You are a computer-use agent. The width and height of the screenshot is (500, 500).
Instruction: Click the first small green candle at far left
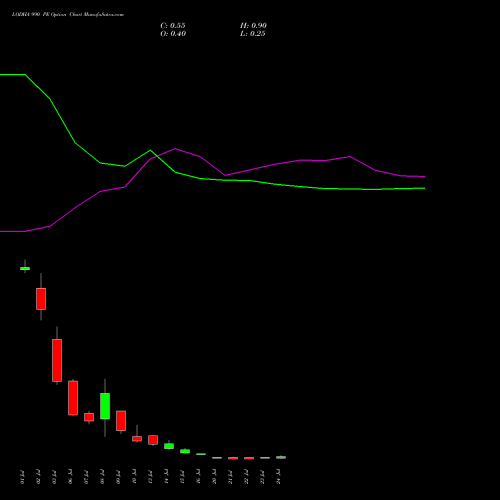(x=25, y=268)
